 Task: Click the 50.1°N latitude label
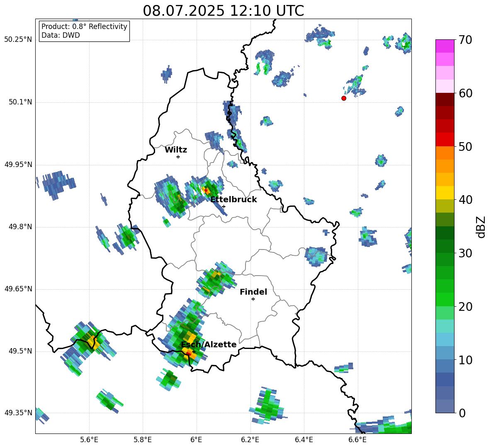coord(20,102)
